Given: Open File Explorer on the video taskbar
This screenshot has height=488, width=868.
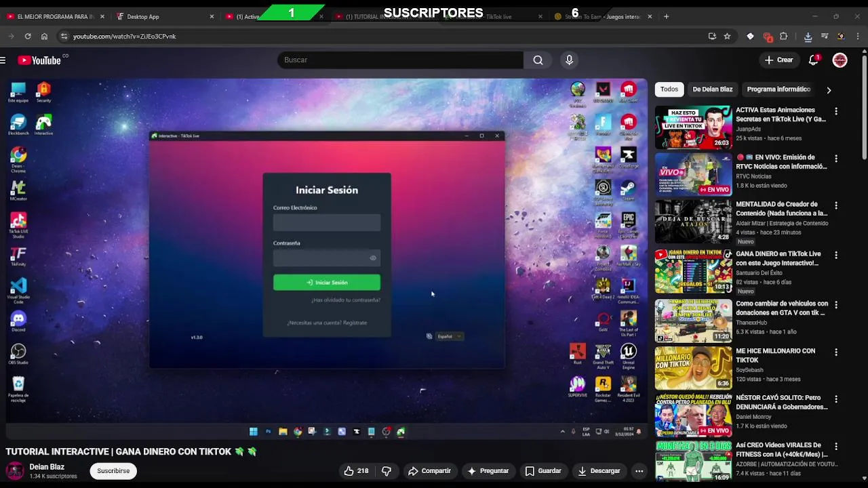Looking at the screenshot, I should click(x=283, y=431).
